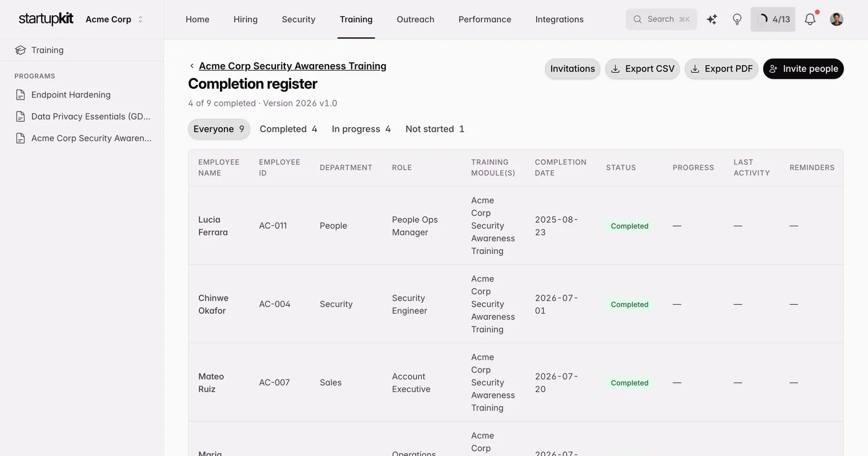The image size is (868, 456).
Task: Export the register as CSV
Action: 643,69
